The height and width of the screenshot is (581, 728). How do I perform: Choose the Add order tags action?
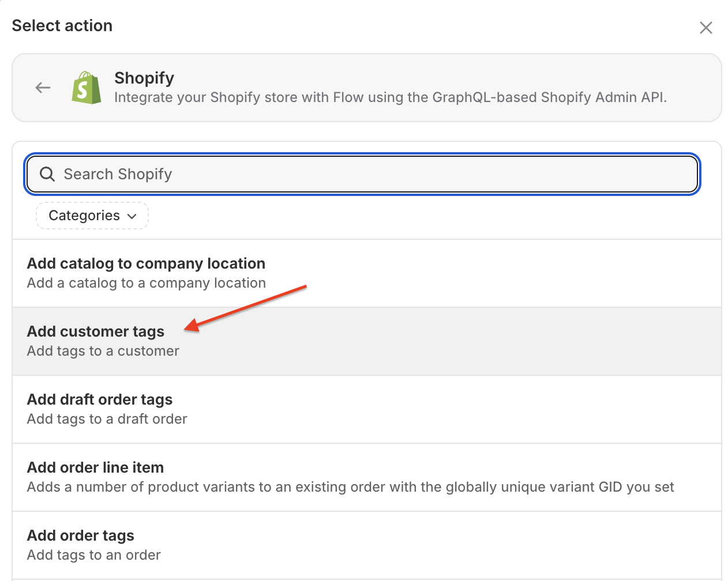[367, 545]
